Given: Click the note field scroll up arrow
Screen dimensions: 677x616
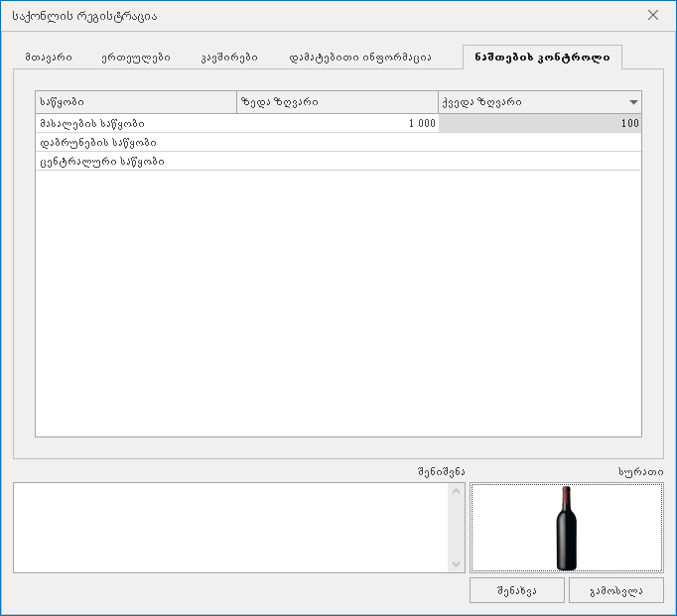Looking at the screenshot, I should 456,491.
